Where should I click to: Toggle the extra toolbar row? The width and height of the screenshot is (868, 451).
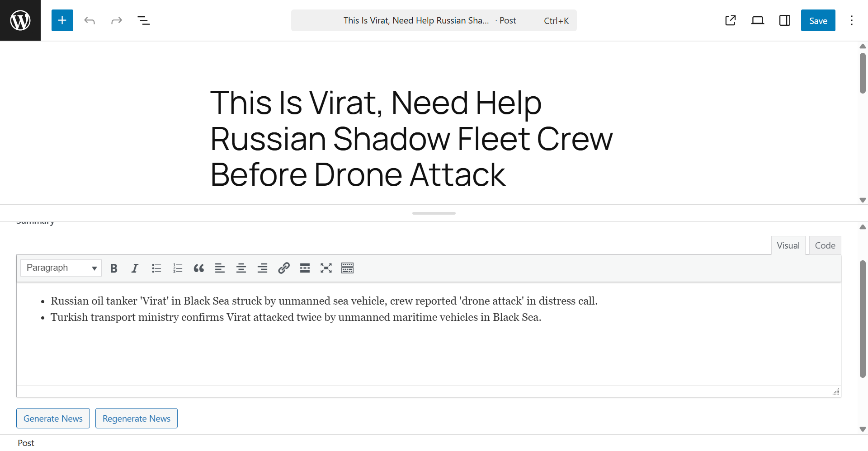pyautogui.click(x=347, y=268)
